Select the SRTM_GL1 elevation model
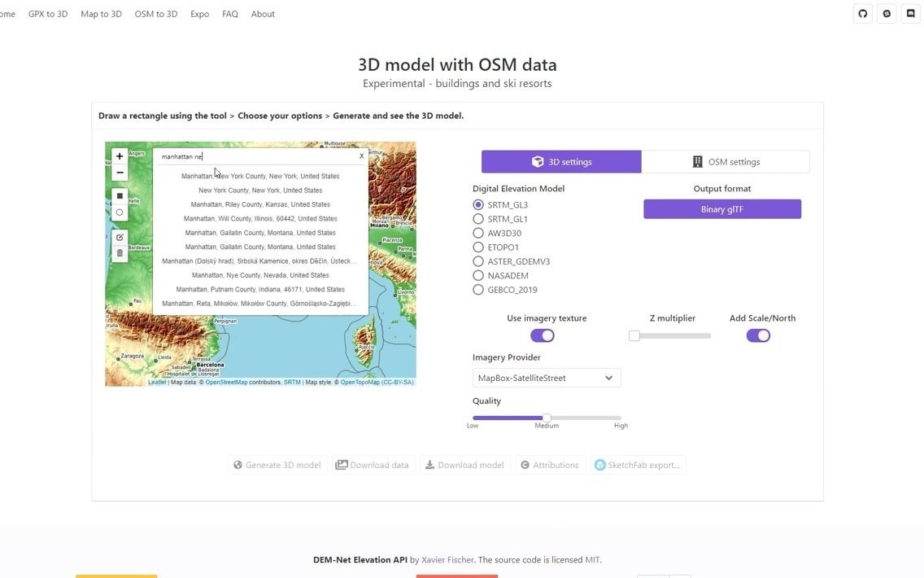This screenshot has width=924, height=578. point(478,218)
